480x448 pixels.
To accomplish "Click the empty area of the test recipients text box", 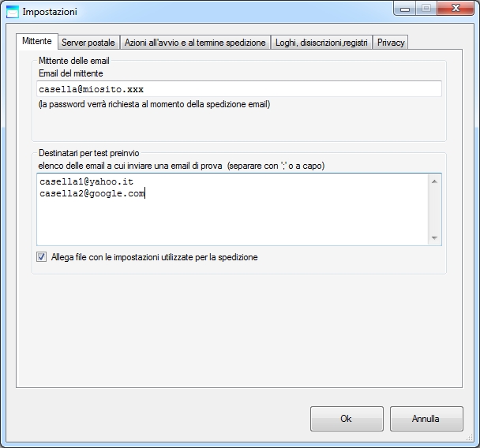I will click(233, 222).
